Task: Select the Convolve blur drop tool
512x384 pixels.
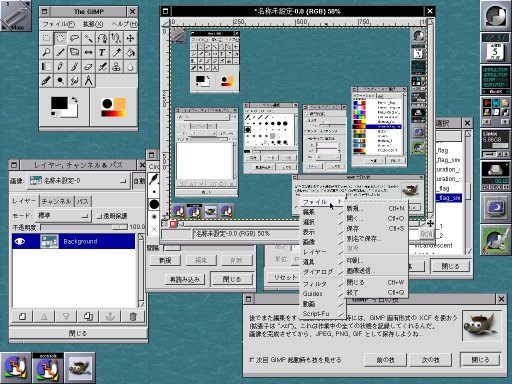Action: pos(130,66)
